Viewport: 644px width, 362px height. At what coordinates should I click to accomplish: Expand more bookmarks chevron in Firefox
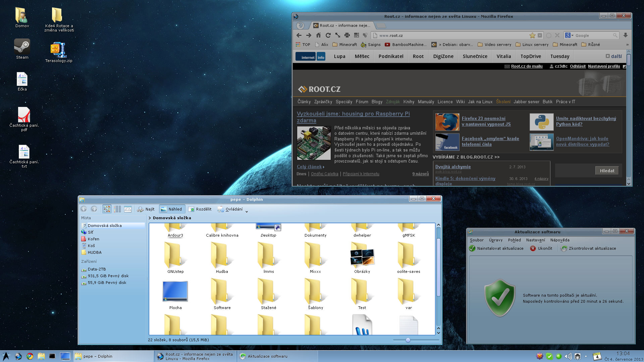click(627, 45)
